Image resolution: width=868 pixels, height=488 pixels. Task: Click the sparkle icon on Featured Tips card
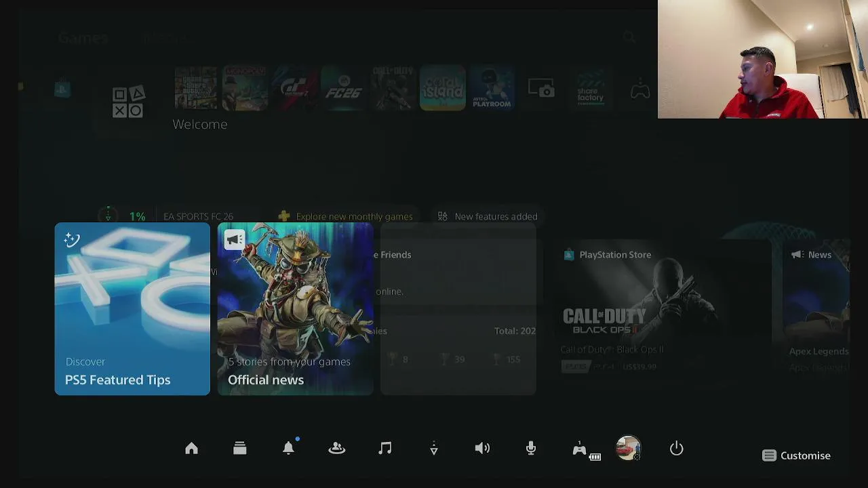pos(72,239)
